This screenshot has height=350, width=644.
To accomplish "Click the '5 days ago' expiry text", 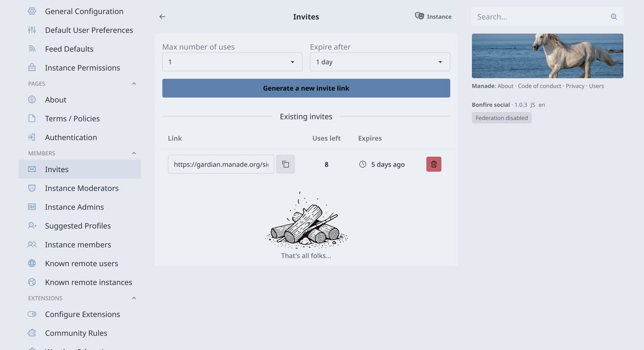I will pos(388,165).
